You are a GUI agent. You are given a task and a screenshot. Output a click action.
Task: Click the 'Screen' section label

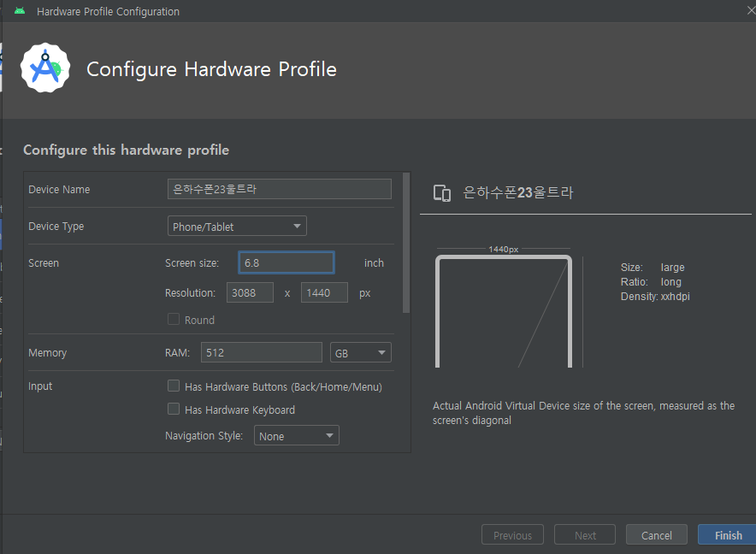coord(44,263)
